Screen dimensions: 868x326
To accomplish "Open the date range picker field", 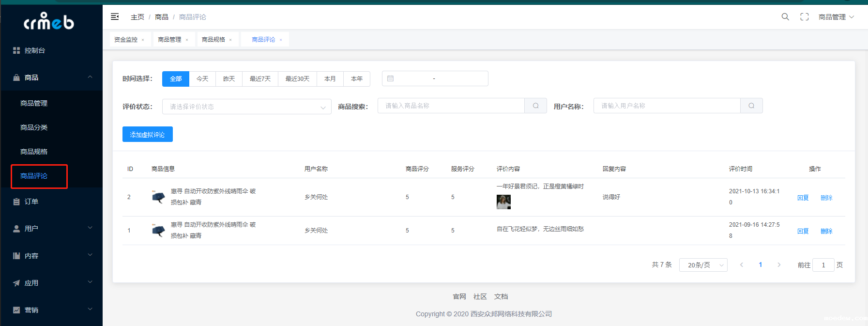I will click(435, 78).
